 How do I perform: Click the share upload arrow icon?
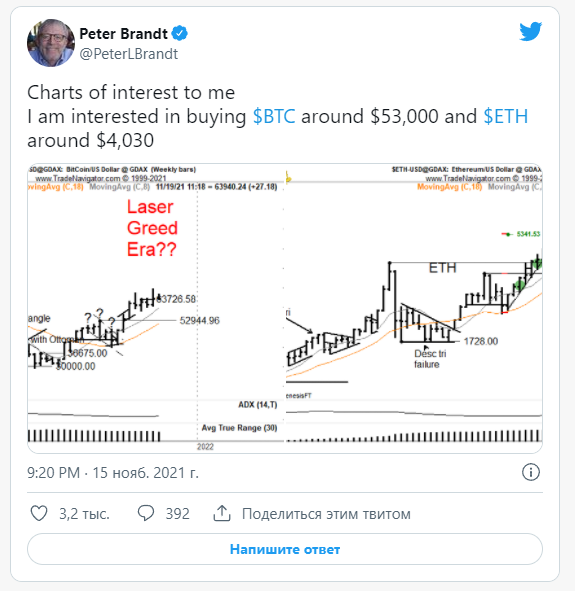click(x=222, y=513)
